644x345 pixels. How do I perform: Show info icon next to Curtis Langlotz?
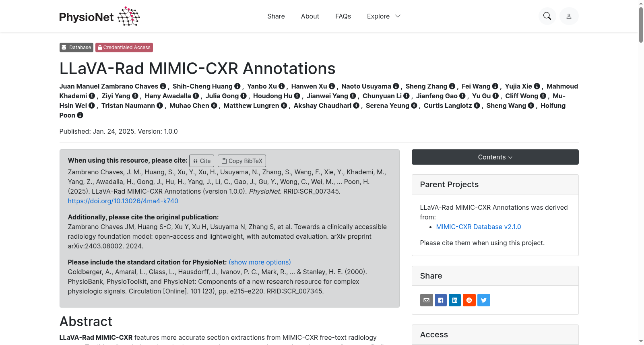477,105
